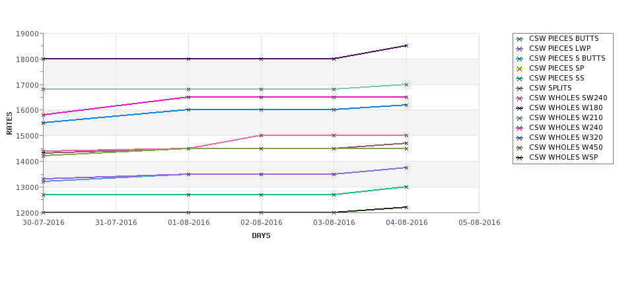644x283 pixels.
Task: Click the CSW PIECES LWP legend marker
Action: tap(520, 49)
